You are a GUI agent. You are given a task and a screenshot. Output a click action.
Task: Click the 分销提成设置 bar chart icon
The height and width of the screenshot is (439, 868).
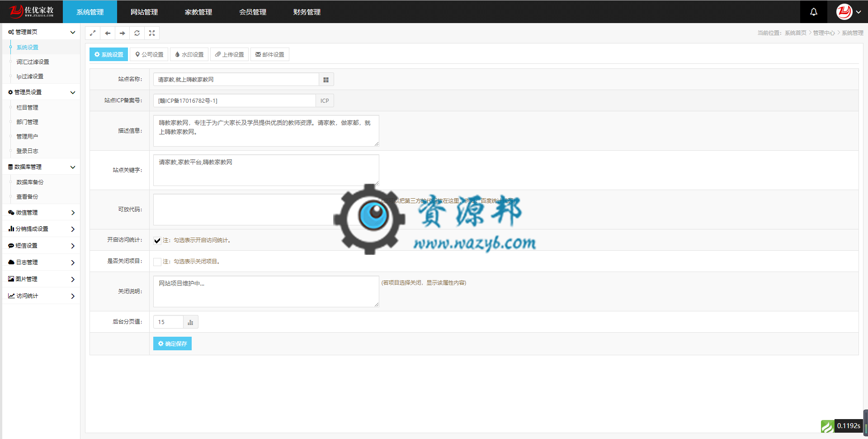pyautogui.click(x=11, y=229)
